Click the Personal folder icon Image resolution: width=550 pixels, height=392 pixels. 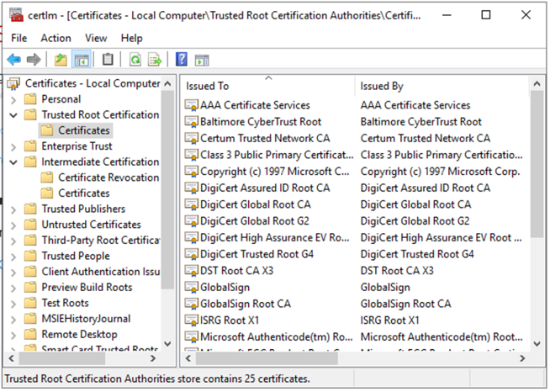tap(30, 99)
